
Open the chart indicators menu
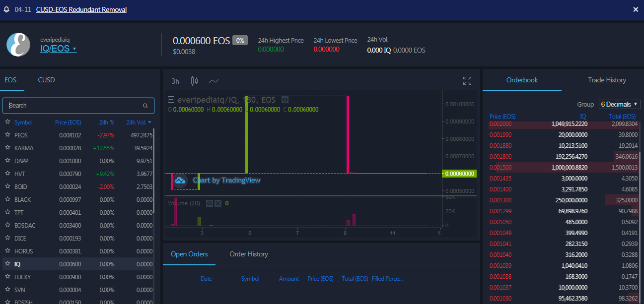pos(214,81)
